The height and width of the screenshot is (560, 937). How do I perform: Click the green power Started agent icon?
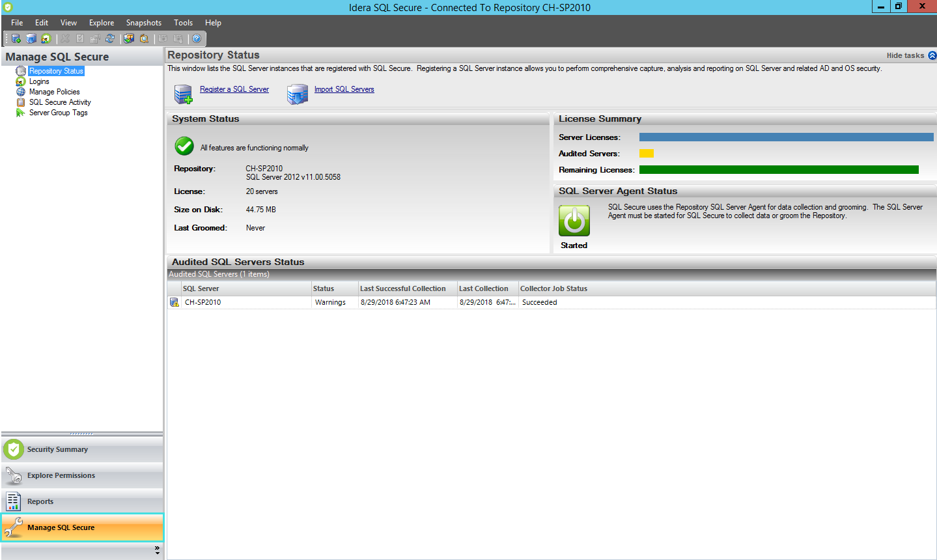[x=574, y=221]
